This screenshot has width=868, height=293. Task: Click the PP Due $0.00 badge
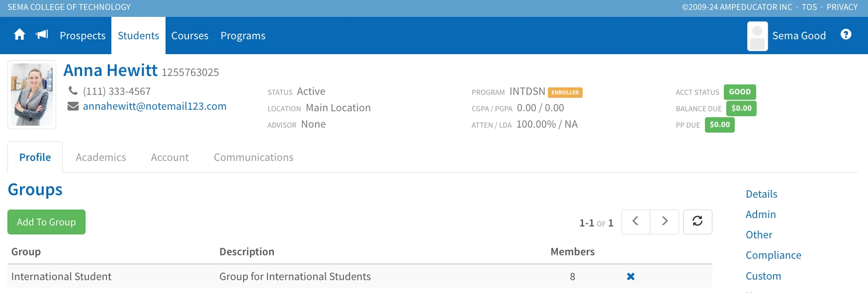pyautogui.click(x=720, y=125)
